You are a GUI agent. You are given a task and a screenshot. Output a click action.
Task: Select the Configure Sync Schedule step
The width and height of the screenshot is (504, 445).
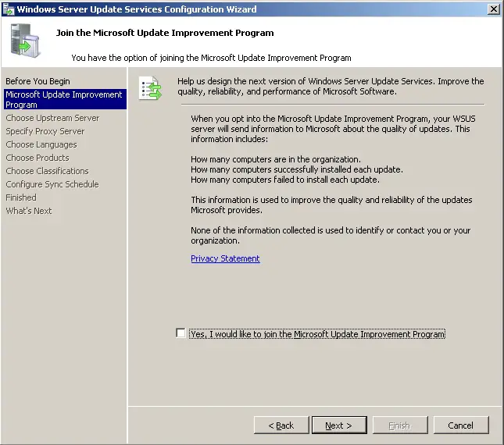click(52, 184)
